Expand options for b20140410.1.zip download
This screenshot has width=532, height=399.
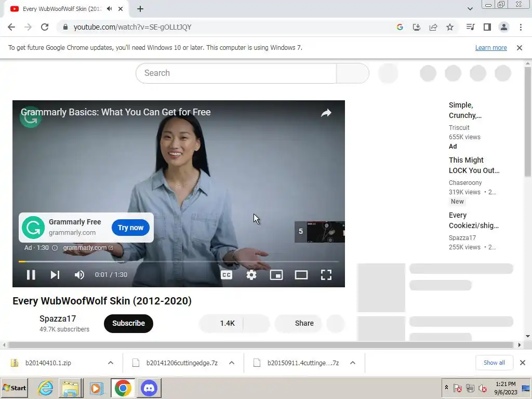[x=111, y=363]
